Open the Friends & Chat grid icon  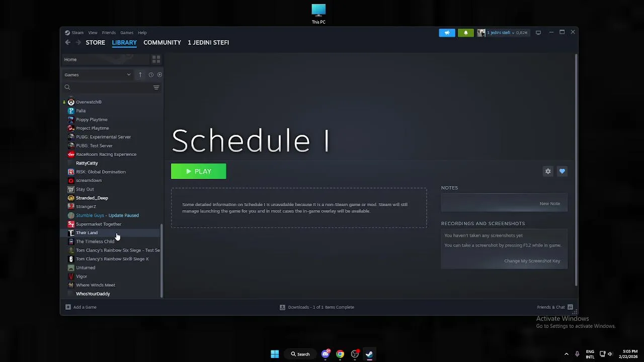[x=570, y=307]
